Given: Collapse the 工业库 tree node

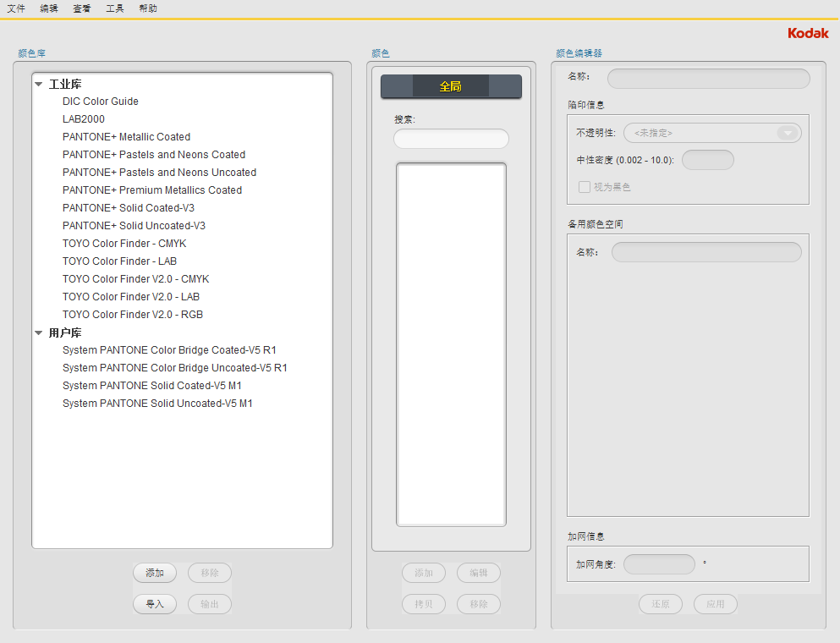Looking at the screenshot, I should coord(39,84).
